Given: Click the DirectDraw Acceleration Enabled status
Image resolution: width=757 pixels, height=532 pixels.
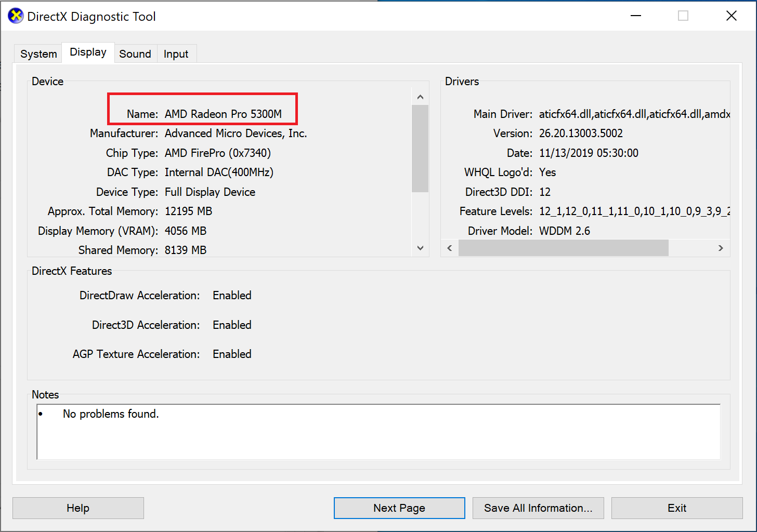Looking at the screenshot, I should tap(232, 295).
